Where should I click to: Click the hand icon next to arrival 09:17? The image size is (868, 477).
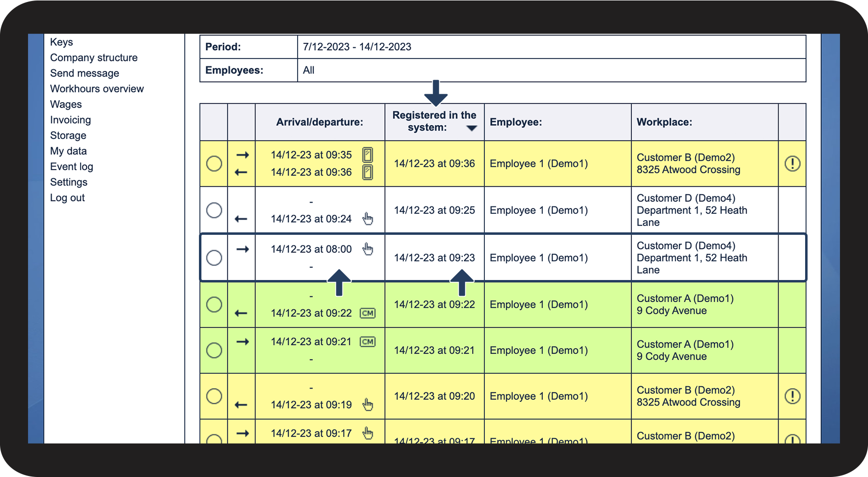point(368,433)
